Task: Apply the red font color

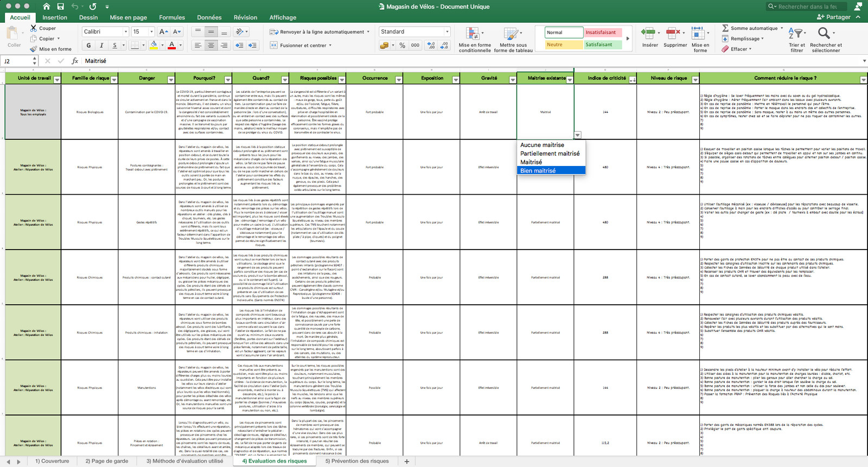Action: click(171, 46)
